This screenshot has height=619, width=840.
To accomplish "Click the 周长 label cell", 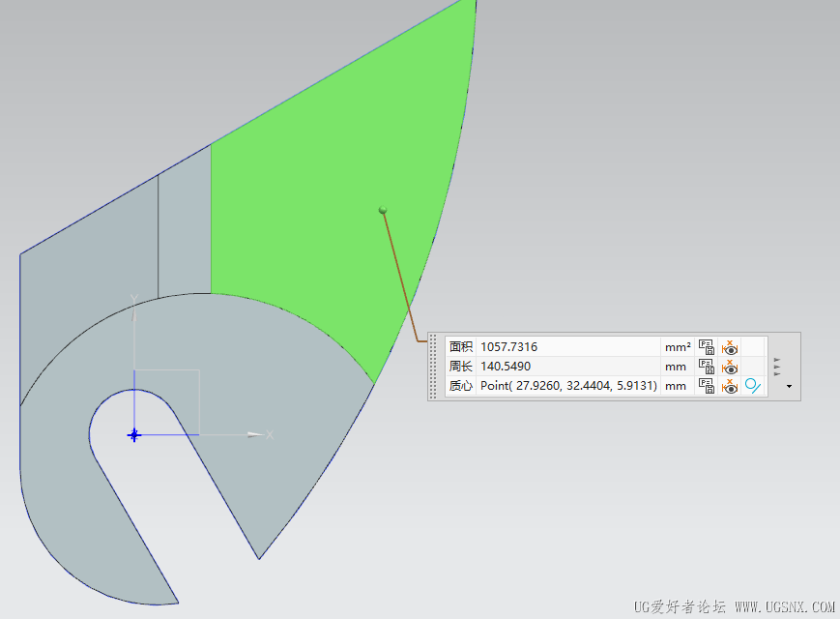I will point(461,366).
